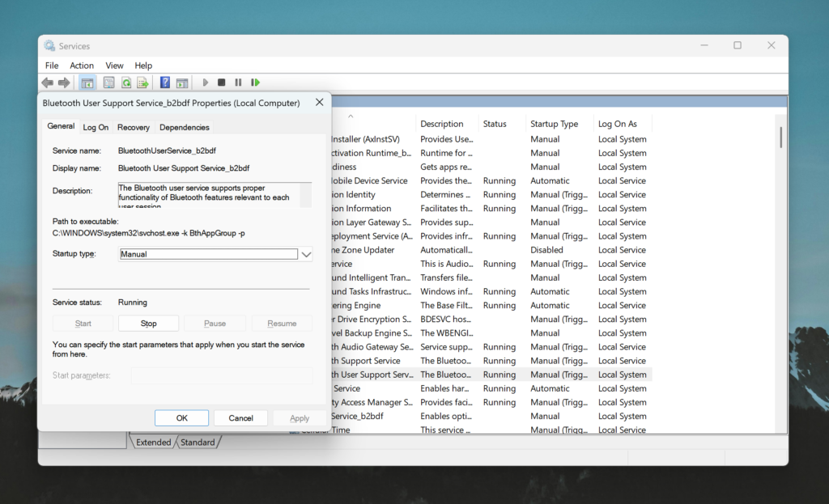
Task: Click the 'Enables opti...' description cell
Action: (x=446, y=416)
